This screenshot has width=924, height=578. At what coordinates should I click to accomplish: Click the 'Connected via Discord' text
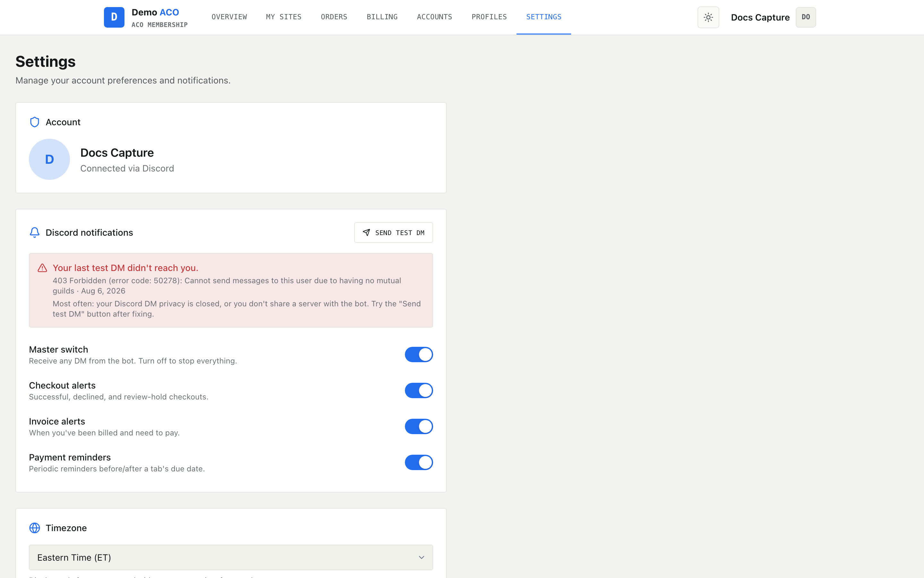click(x=127, y=168)
